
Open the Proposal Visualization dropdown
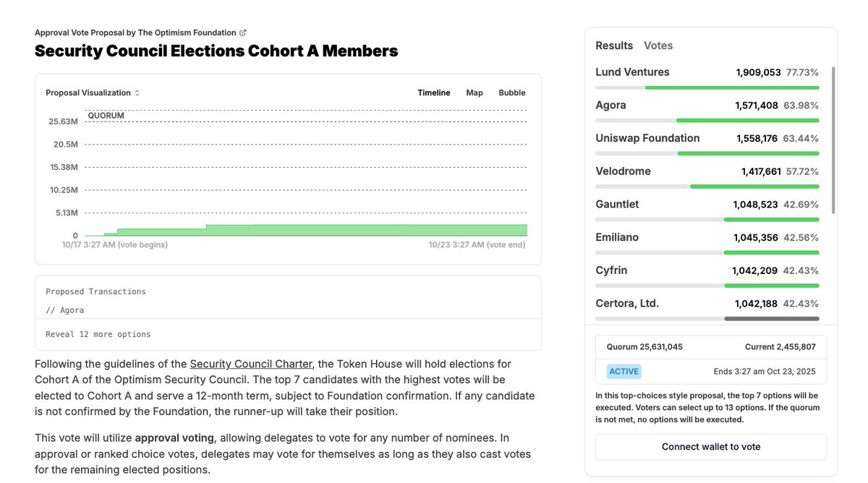point(93,93)
